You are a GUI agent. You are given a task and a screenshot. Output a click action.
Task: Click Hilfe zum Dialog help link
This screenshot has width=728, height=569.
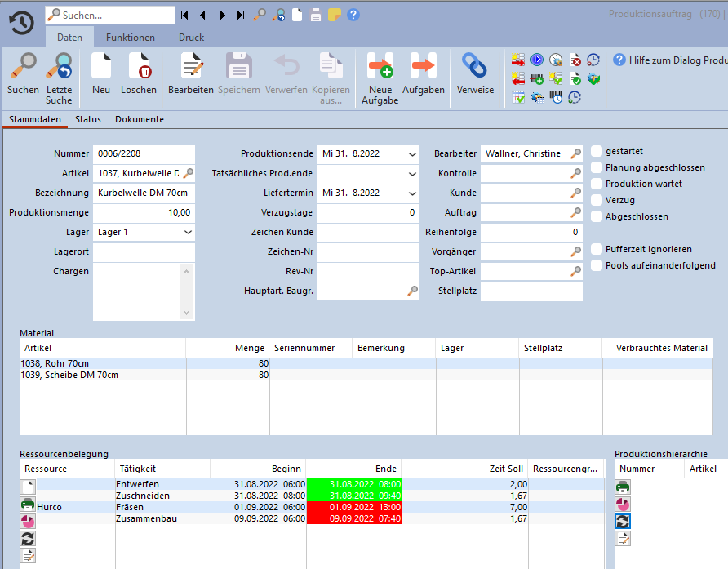669,60
